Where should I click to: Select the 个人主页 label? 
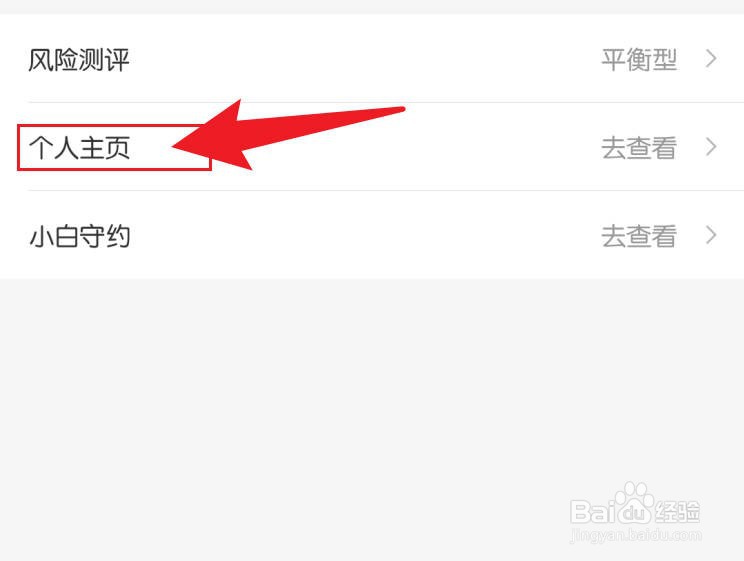pos(79,148)
